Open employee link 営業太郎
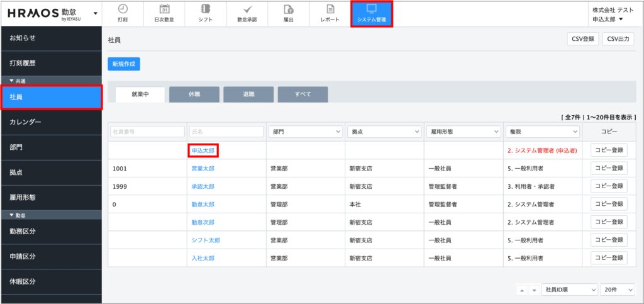 (x=203, y=169)
